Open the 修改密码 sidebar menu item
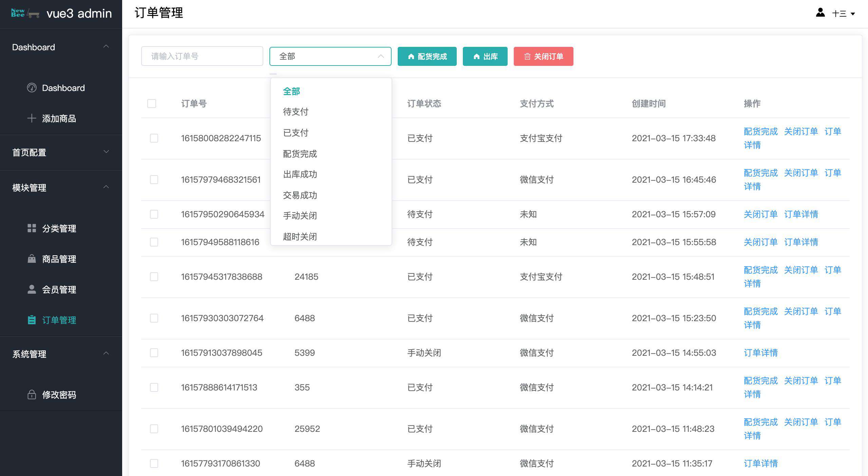 tap(61, 395)
